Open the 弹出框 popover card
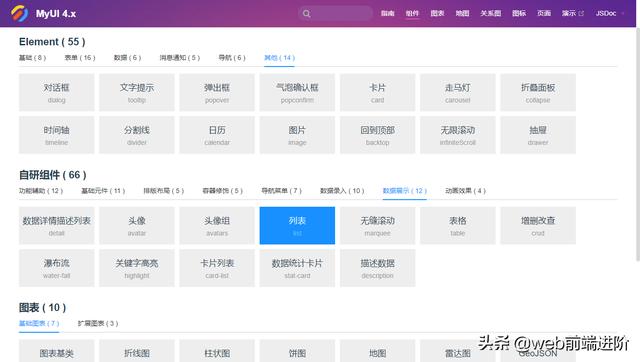The width and height of the screenshot is (640, 362). click(x=217, y=92)
